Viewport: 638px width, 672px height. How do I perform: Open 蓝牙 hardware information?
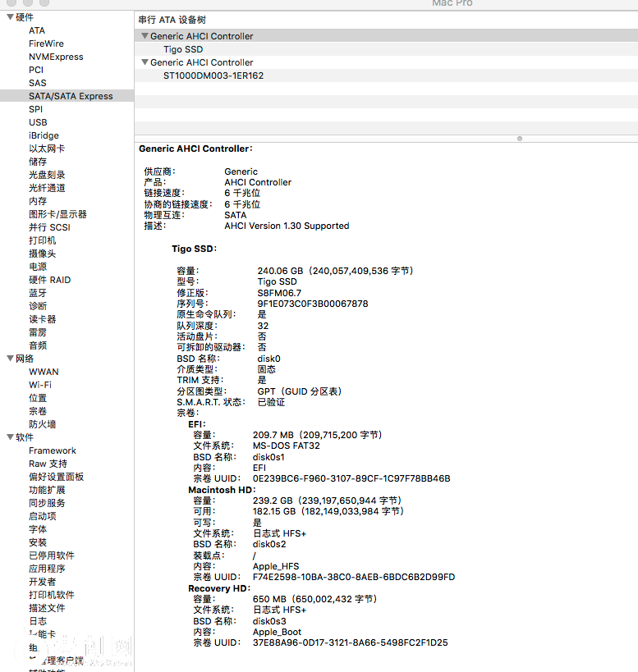click(x=38, y=293)
